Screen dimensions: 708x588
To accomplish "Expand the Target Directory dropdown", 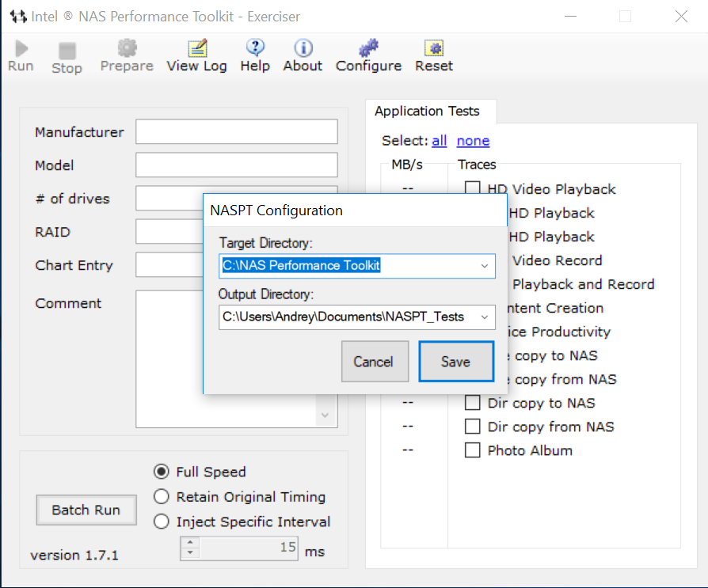I will click(x=485, y=266).
